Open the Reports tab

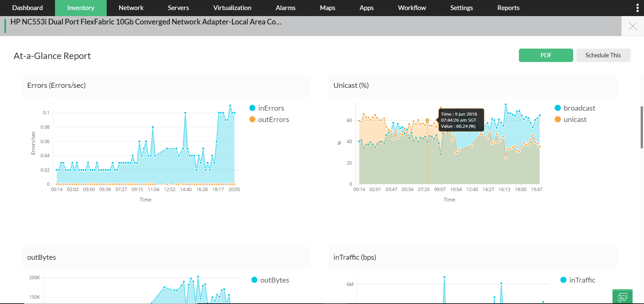pos(508,8)
